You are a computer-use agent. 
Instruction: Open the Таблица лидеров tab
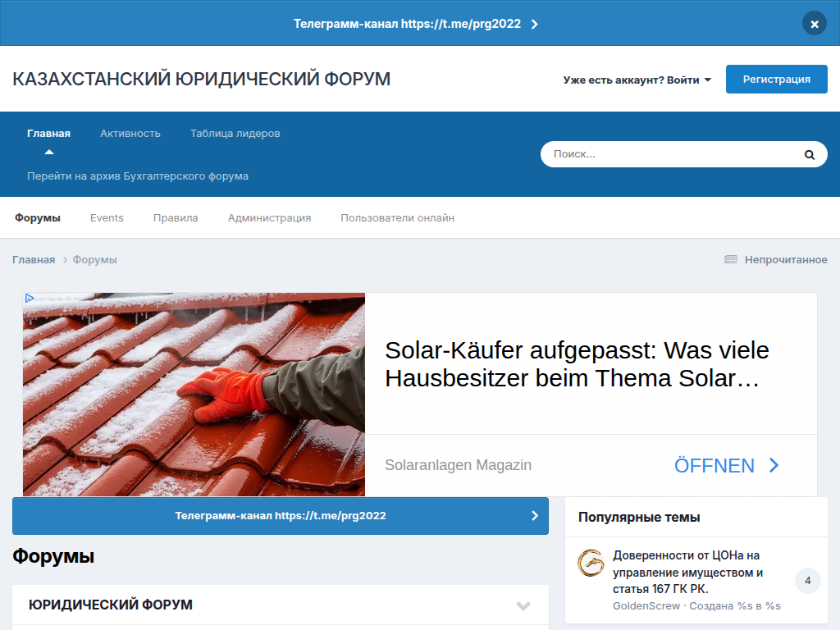coord(235,133)
